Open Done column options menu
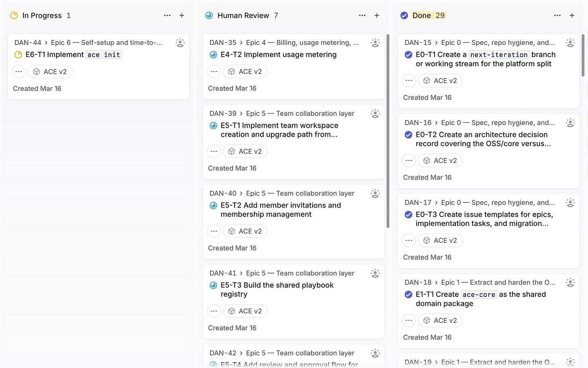This screenshot has width=588, height=368. point(557,15)
